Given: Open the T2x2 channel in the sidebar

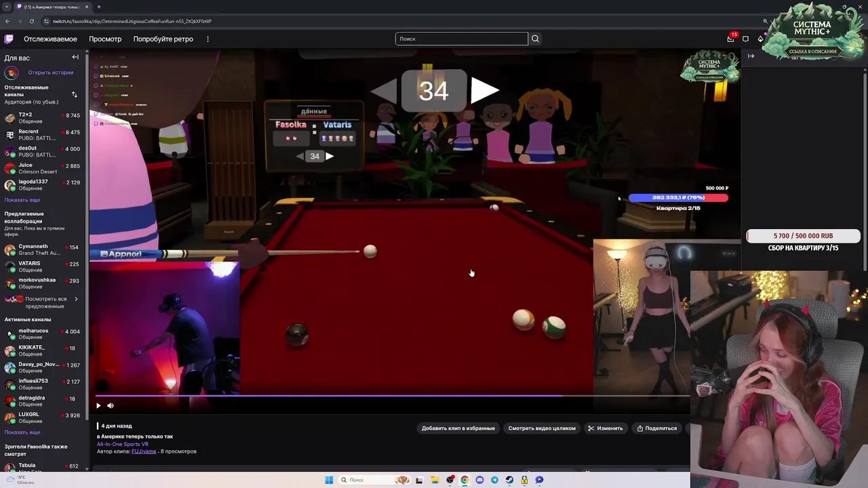Looking at the screenshot, I should 43,118.
